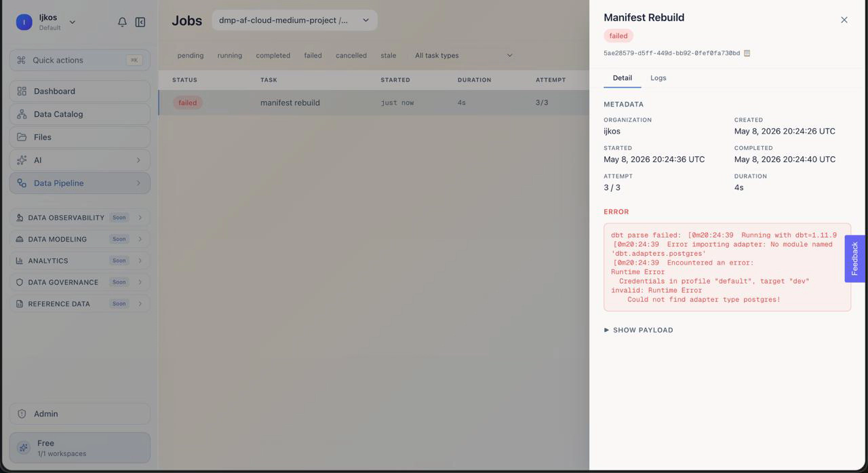Viewport: 868px width, 473px height.
Task: Click the Data Catalog icon
Action: pyautogui.click(x=22, y=114)
